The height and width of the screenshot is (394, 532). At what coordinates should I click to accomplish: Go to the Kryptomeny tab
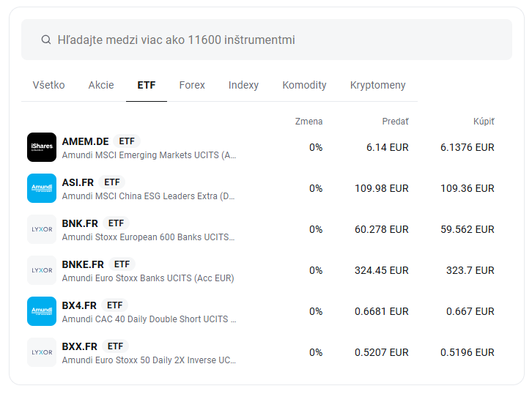tap(377, 85)
